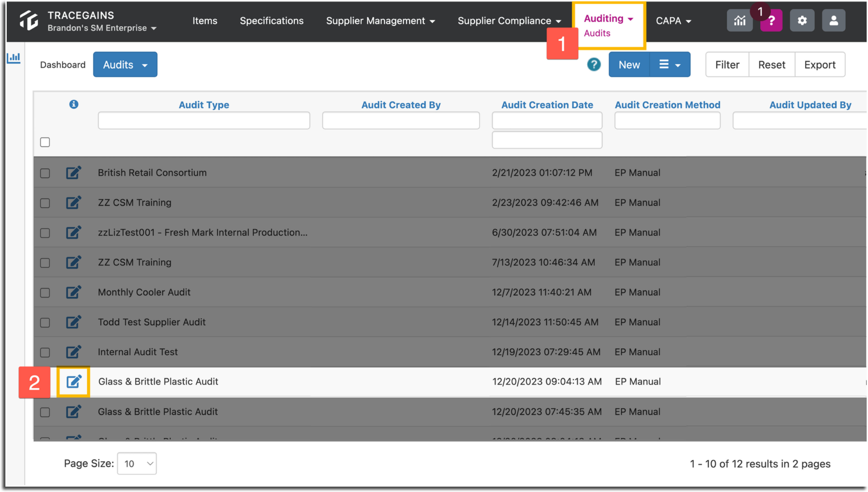The image size is (868, 492).
Task: Edit ZZ CSM Training audit dated 7/13/2023
Action: tap(74, 262)
